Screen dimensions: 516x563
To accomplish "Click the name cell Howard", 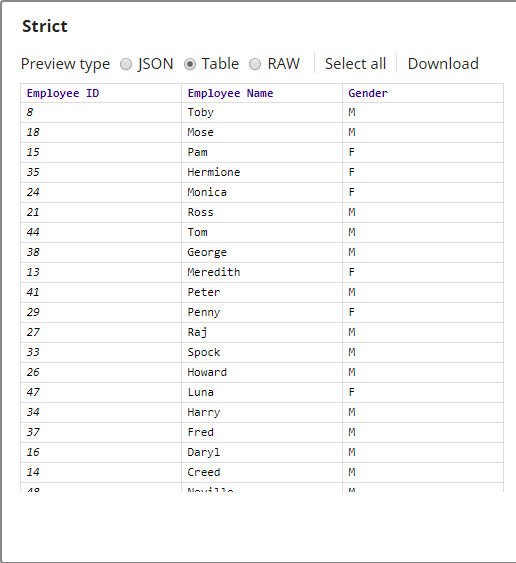I will [x=262, y=372].
